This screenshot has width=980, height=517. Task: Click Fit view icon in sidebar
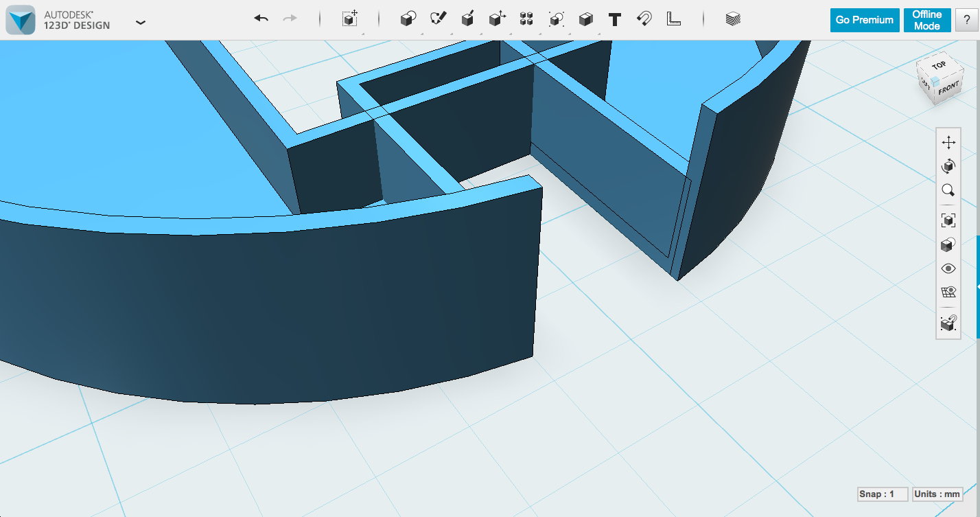tap(948, 220)
